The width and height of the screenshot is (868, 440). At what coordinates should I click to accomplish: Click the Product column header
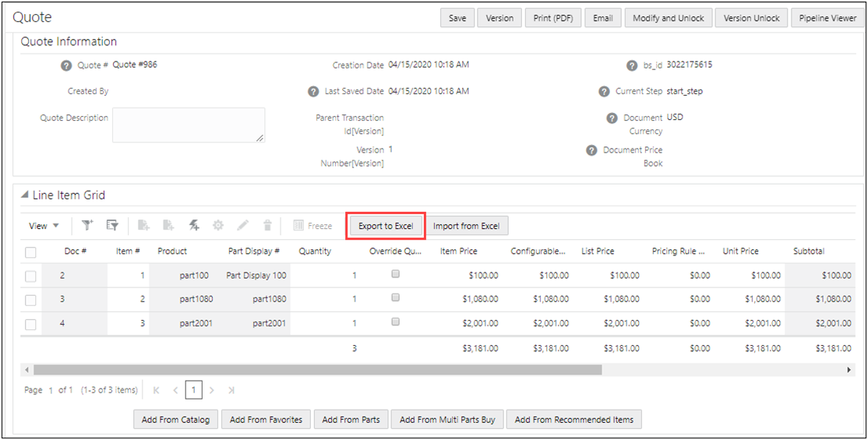coord(172,252)
